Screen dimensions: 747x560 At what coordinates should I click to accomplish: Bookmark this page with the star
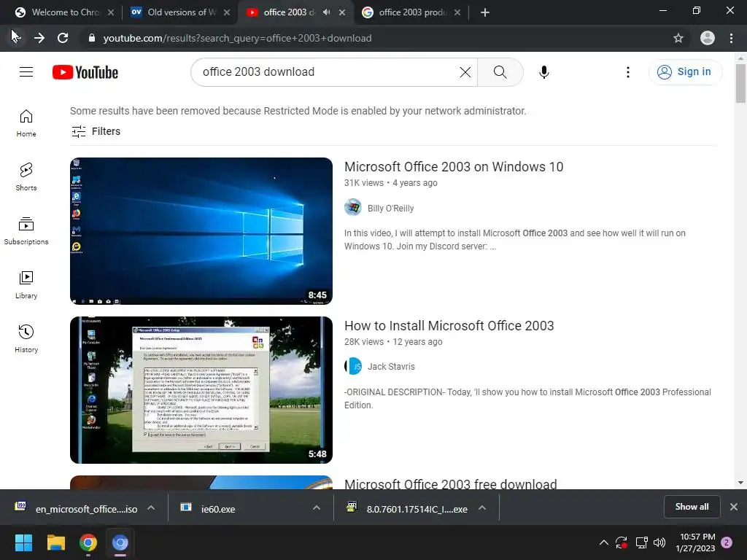[x=678, y=38]
